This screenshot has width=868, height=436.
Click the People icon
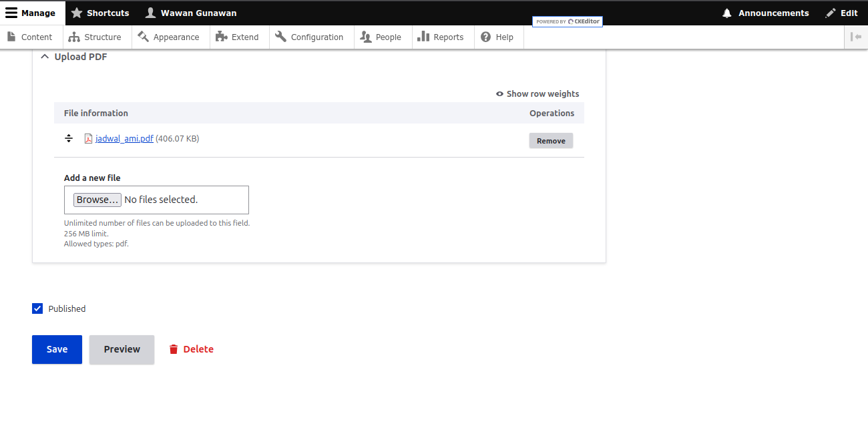coord(366,37)
